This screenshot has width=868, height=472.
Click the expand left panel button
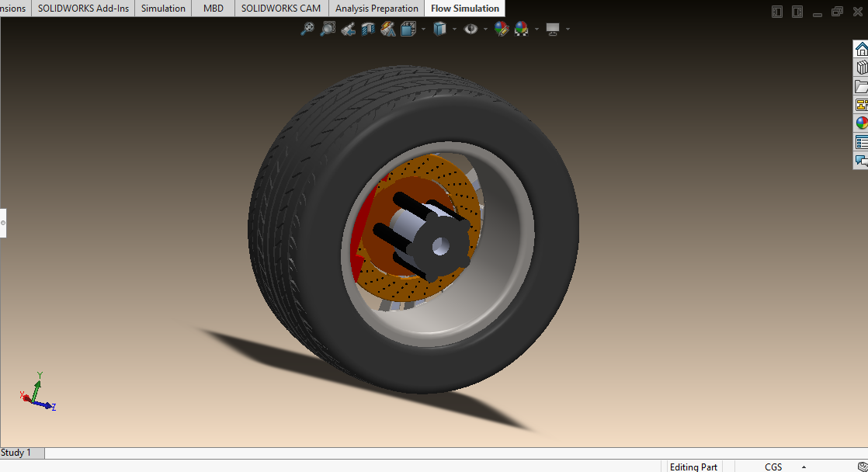tap(777, 12)
